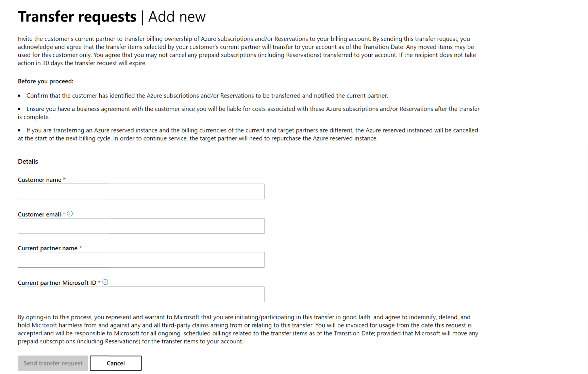
Task: Cancel the transfer request form
Action: (116, 363)
